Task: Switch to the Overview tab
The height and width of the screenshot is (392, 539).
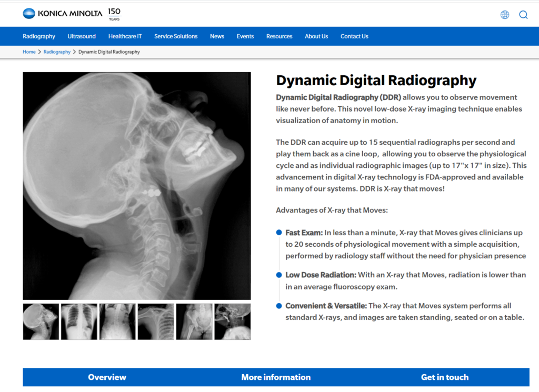Action: 107,377
